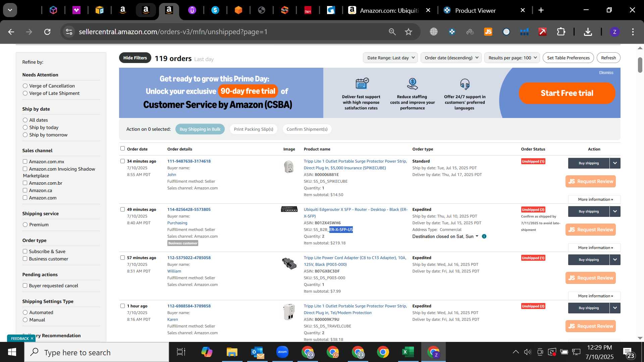Toggle select-all orders checkbox in header

click(122, 148)
